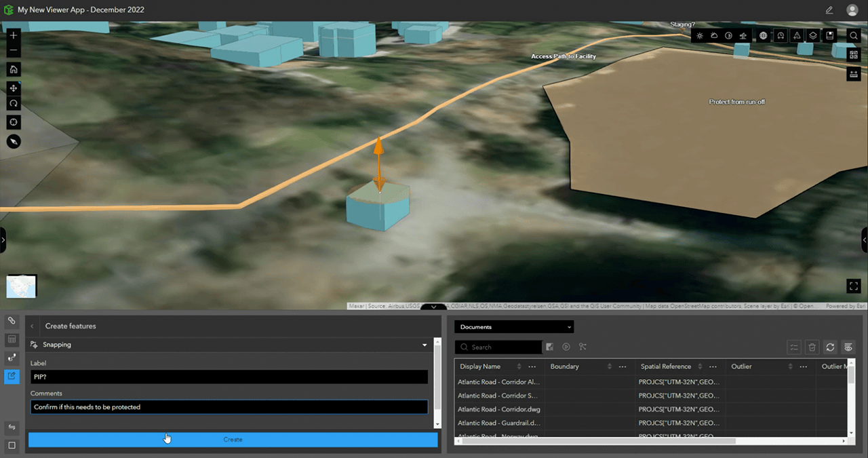Open the Layer List tool

[813, 35]
